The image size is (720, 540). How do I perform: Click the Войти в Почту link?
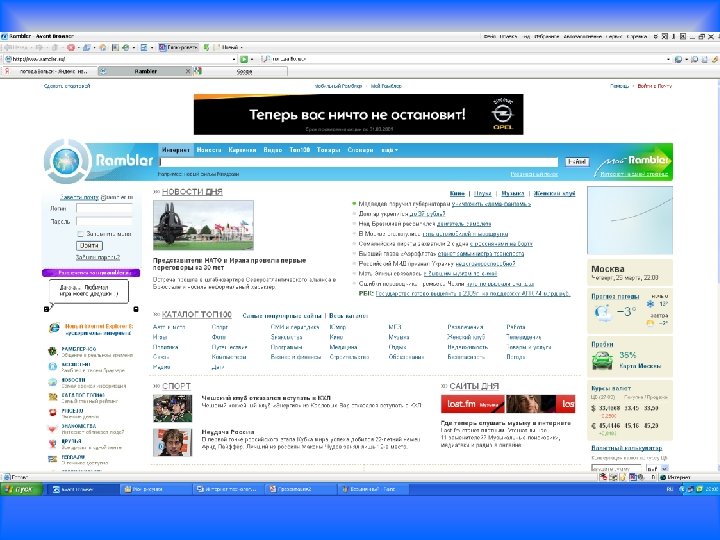(x=654, y=86)
